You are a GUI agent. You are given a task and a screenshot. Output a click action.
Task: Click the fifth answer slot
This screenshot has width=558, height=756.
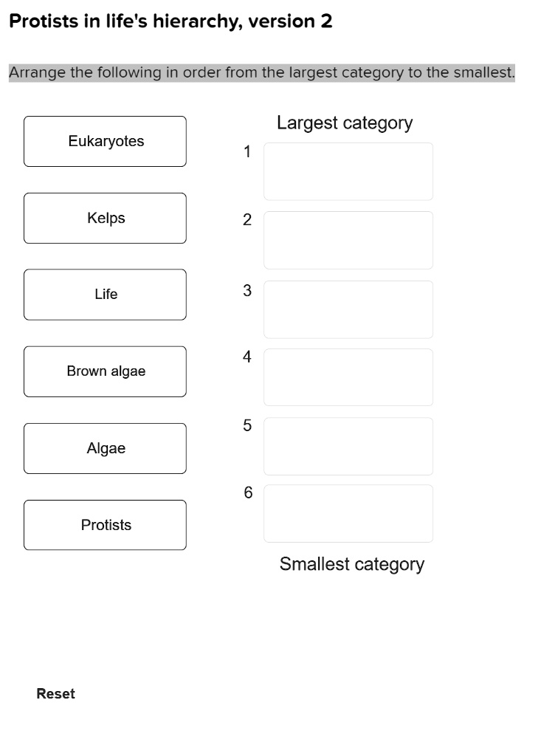pyautogui.click(x=348, y=446)
